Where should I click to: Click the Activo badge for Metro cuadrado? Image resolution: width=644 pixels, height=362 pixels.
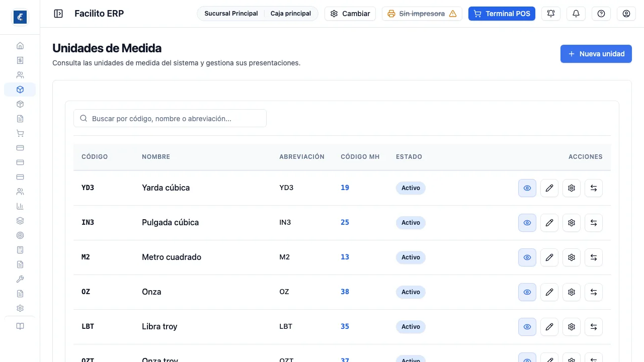[411, 257]
